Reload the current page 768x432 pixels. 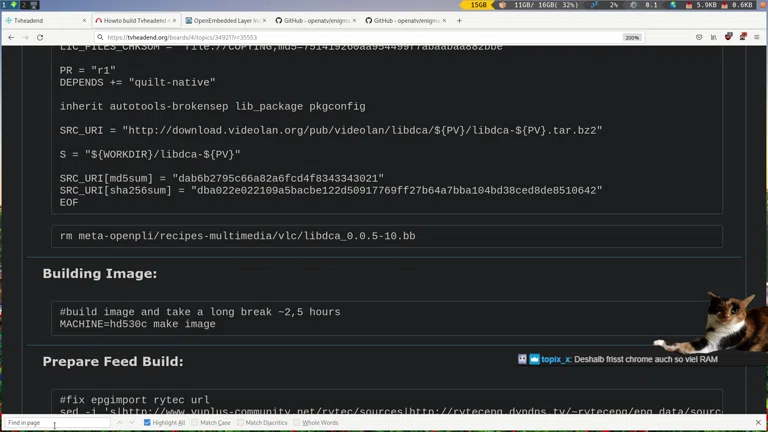[40, 37]
